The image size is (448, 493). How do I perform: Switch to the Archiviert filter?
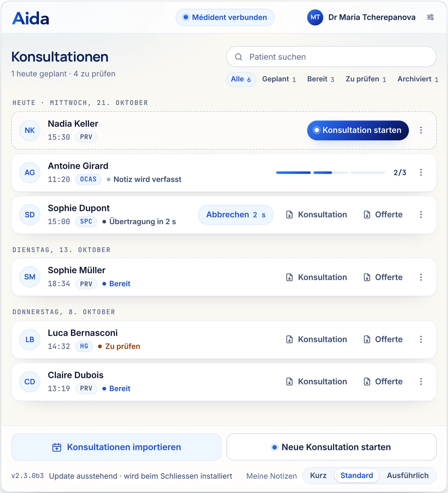coord(418,79)
